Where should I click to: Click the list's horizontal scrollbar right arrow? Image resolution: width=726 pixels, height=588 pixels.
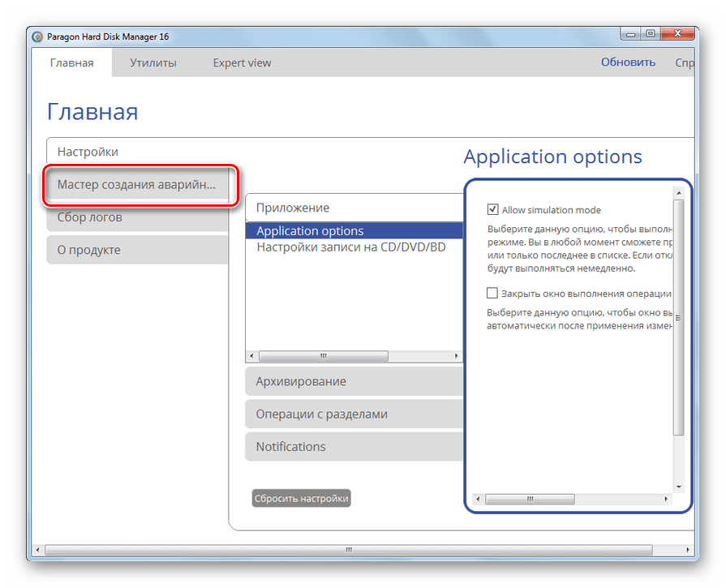[457, 355]
